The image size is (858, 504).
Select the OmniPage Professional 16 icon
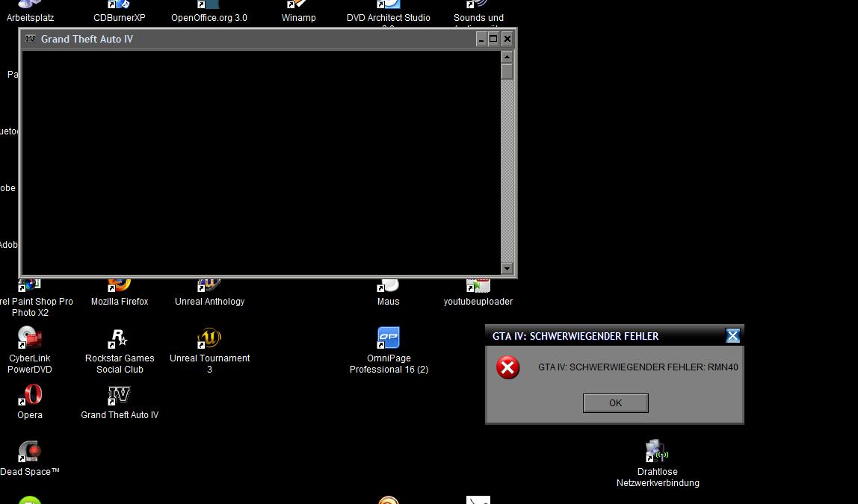coord(389,350)
